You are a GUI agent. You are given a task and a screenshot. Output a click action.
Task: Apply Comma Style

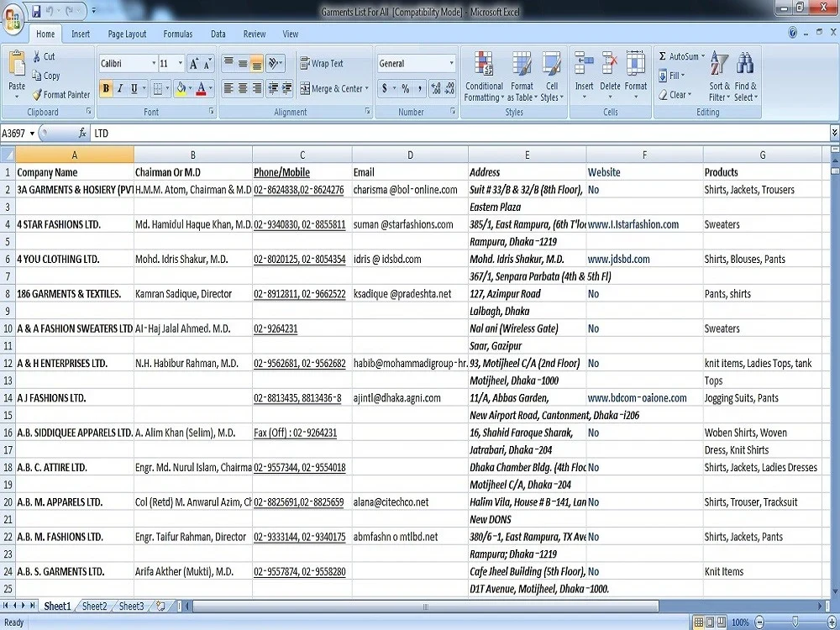click(x=419, y=88)
